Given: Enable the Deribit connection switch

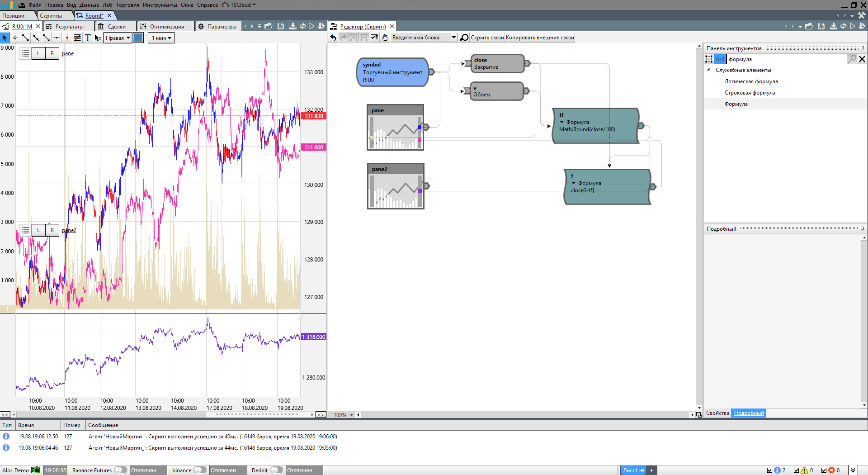Looking at the screenshot, I should coord(276,470).
